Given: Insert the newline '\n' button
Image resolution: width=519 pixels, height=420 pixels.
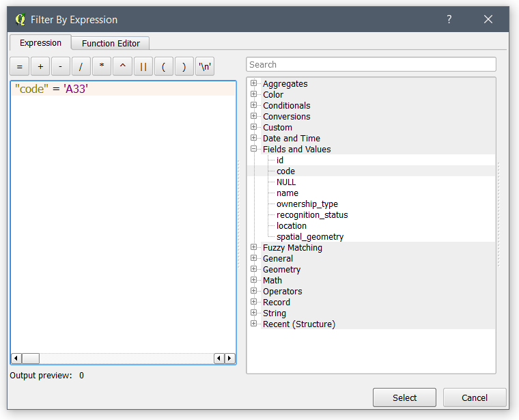Looking at the screenshot, I should pos(205,67).
